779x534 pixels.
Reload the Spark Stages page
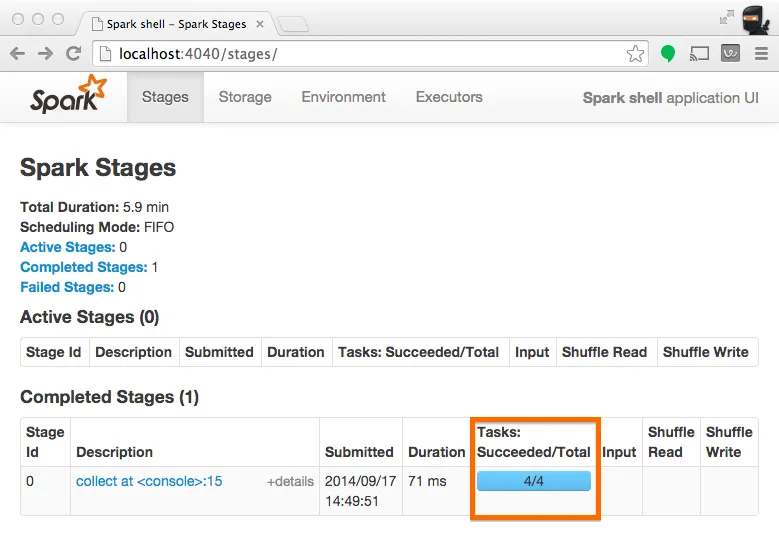pos(73,54)
